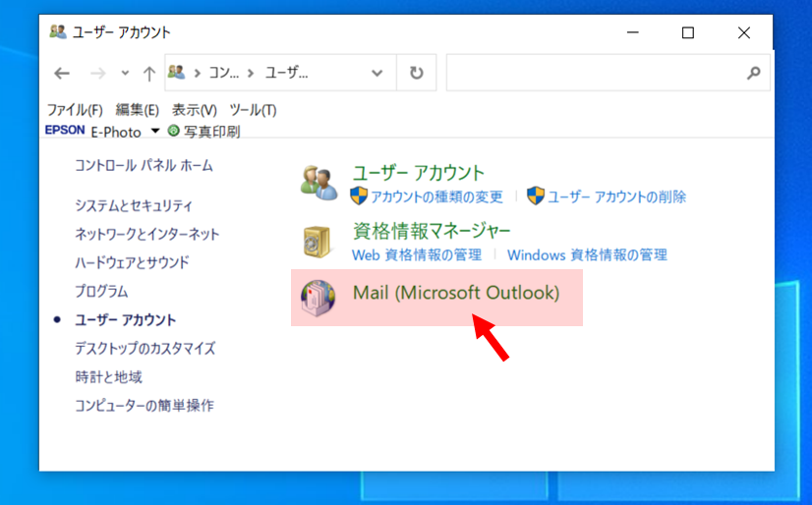
Task: Open the ツール(T) menu
Action: pyautogui.click(x=253, y=110)
